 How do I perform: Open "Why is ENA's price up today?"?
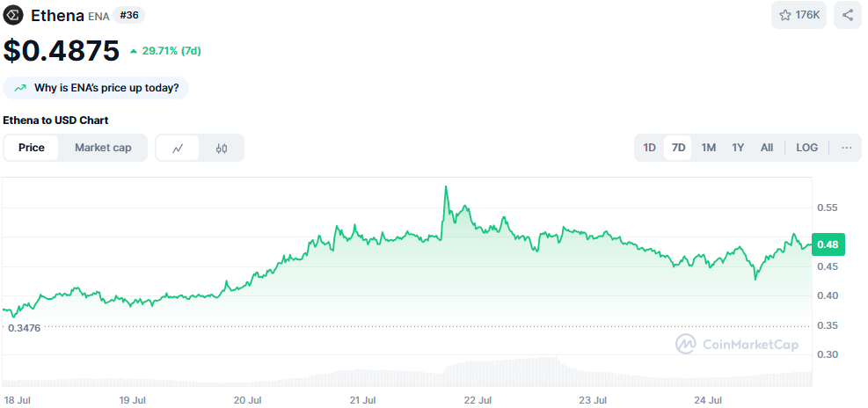[106, 88]
